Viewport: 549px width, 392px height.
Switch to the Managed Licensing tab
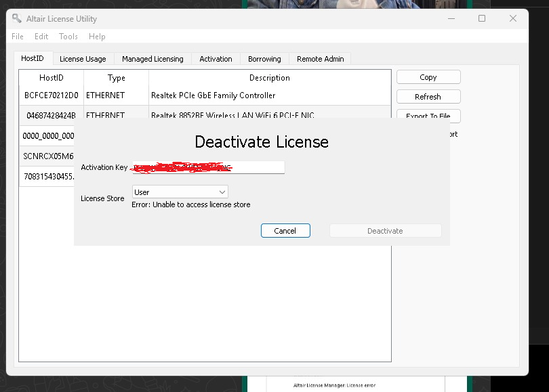point(152,59)
